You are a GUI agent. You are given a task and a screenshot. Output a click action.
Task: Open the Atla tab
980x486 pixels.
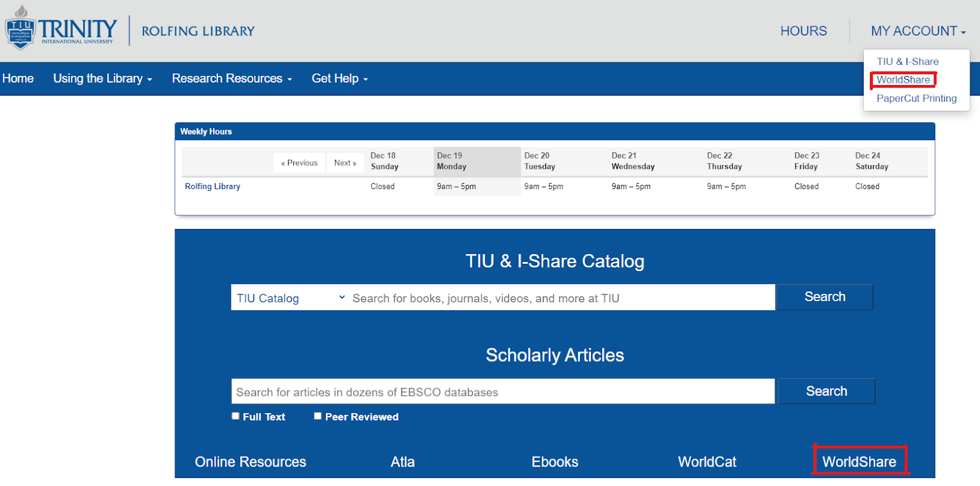pyautogui.click(x=402, y=462)
